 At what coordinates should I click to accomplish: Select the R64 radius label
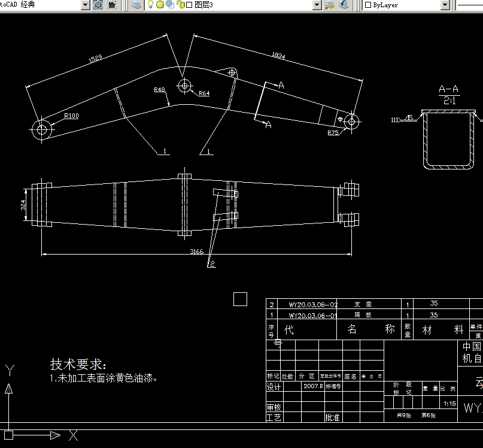(204, 93)
